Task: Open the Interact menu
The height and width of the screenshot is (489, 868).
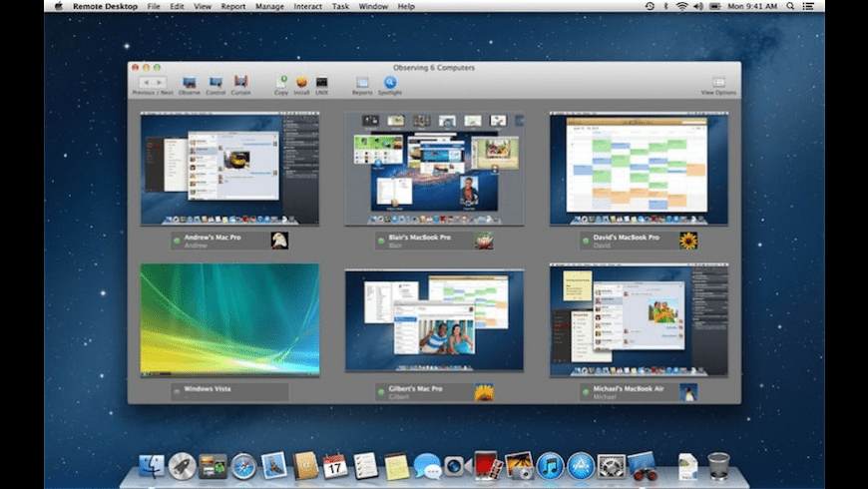Action: click(x=307, y=6)
